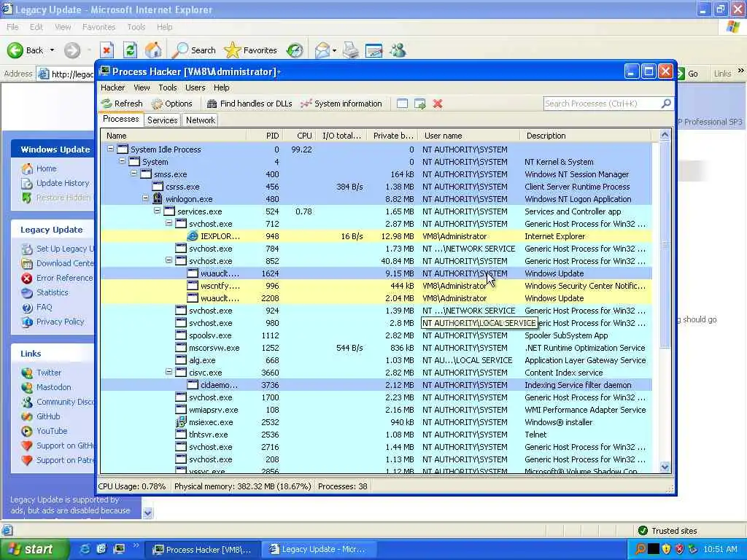The width and height of the screenshot is (747, 560).
Task: Open the FAQ link in sidebar
Action: coord(44,307)
